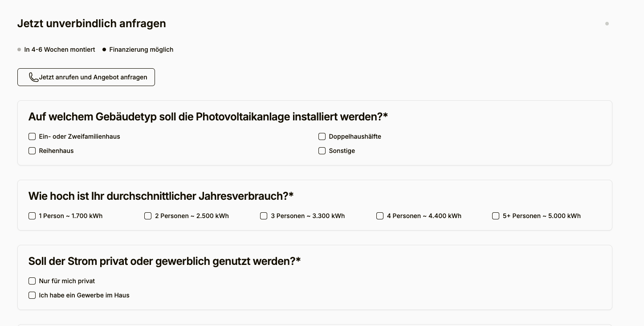This screenshot has width=644, height=326.
Task: Check 5+ Personen ~ 5.000 kWh
Action: tap(495, 215)
